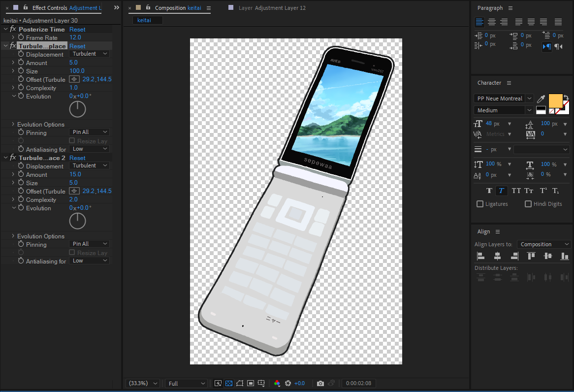Click the fast previews lightning icon

(x=218, y=383)
